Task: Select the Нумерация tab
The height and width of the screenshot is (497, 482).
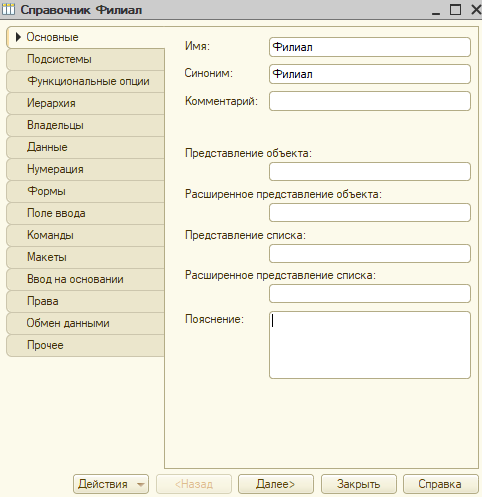Action: pyautogui.click(x=85, y=169)
